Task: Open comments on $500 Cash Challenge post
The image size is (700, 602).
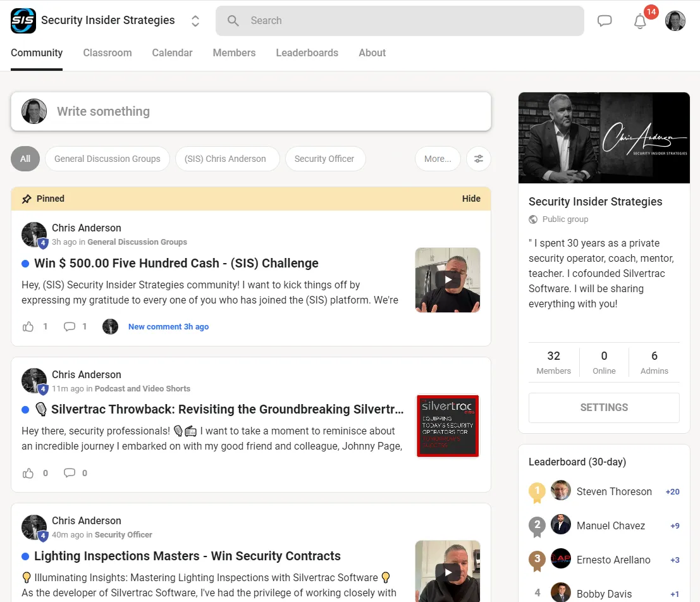Action: (69, 326)
